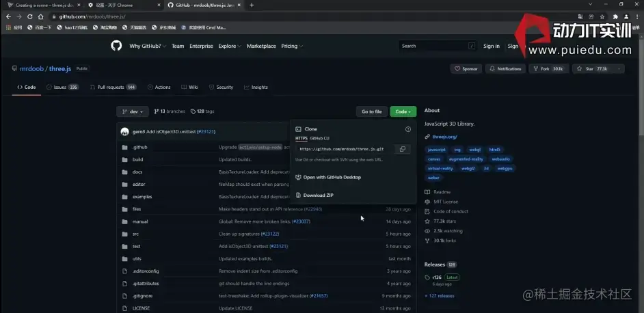Expand Why GitHub? menu
The height and width of the screenshot is (313, 644).
[x=148, y=46]
